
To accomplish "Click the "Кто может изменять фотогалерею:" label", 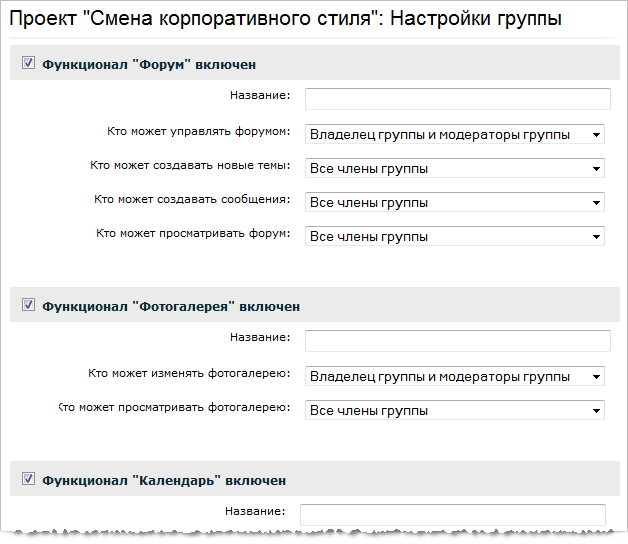I will [189, 373].
